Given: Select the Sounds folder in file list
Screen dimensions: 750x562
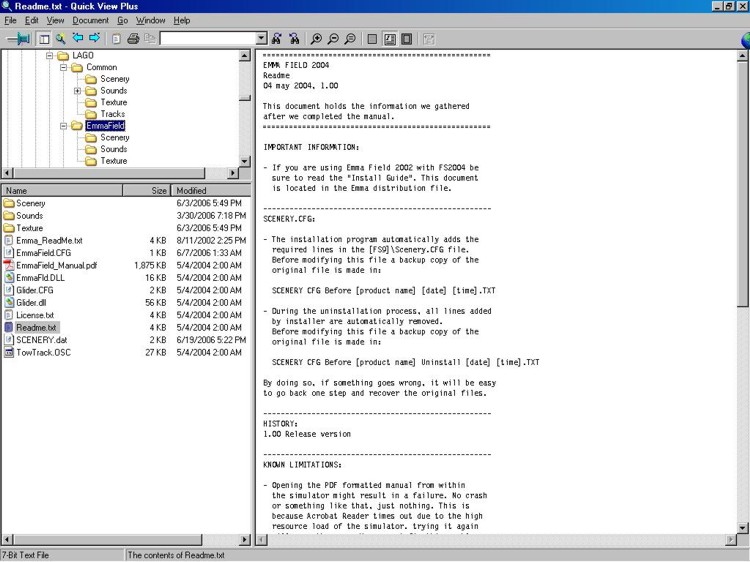Looking at the screenshot, I should point(29,216).
